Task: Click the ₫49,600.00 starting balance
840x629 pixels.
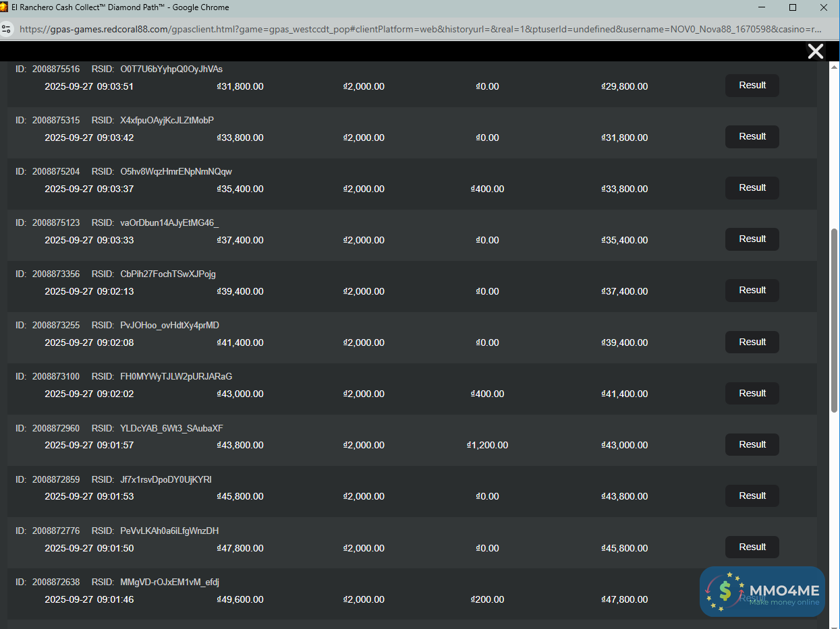Action: point(240,599)
